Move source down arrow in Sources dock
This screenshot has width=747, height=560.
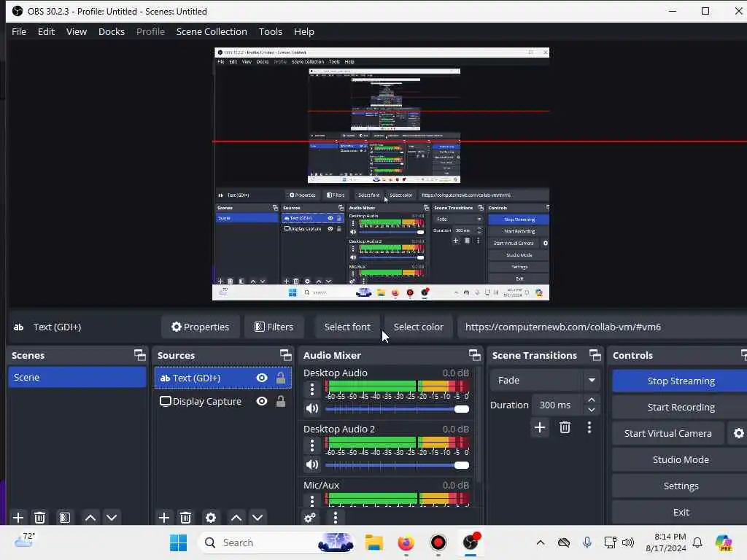[x=258, y=518]
